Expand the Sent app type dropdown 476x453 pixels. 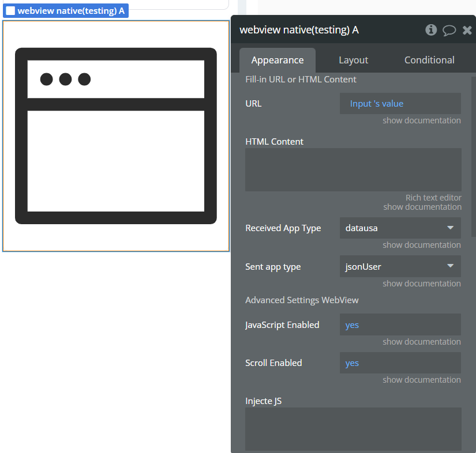coord(400,267)
